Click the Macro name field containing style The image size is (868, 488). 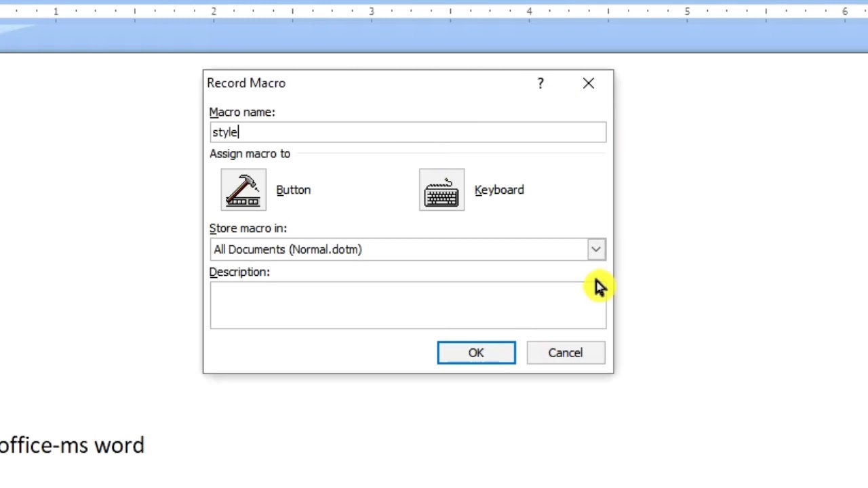coord(408,132)
